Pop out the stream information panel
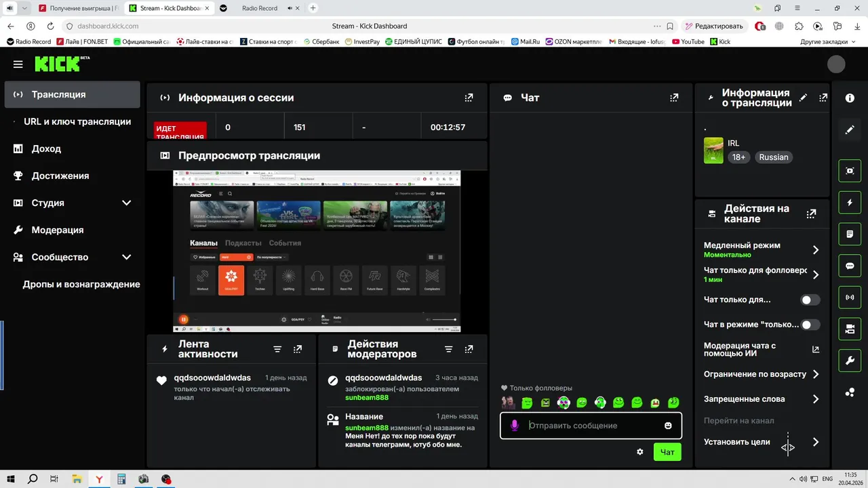The width and height of the screenshot is (868, 488). click(823, 98)
